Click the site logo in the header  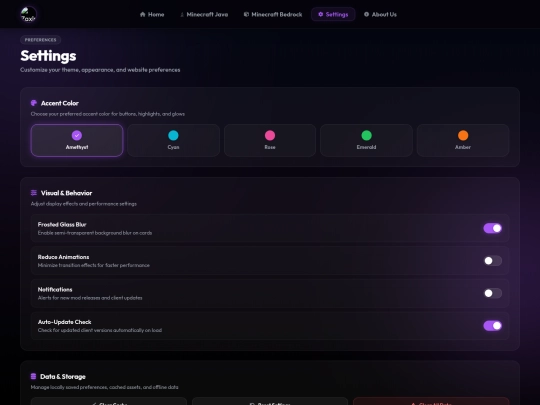click(29, 14)
